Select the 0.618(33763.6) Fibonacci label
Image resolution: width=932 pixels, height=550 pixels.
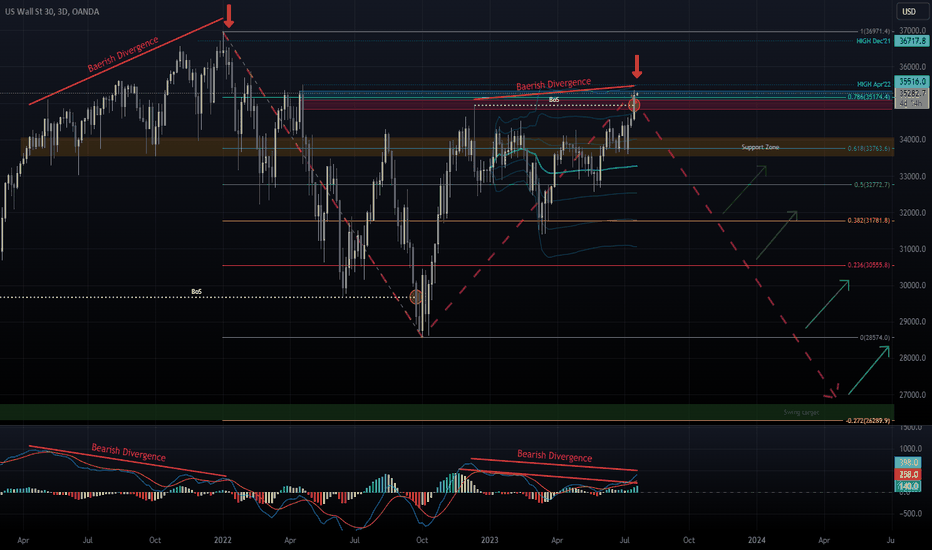[869, 149]
